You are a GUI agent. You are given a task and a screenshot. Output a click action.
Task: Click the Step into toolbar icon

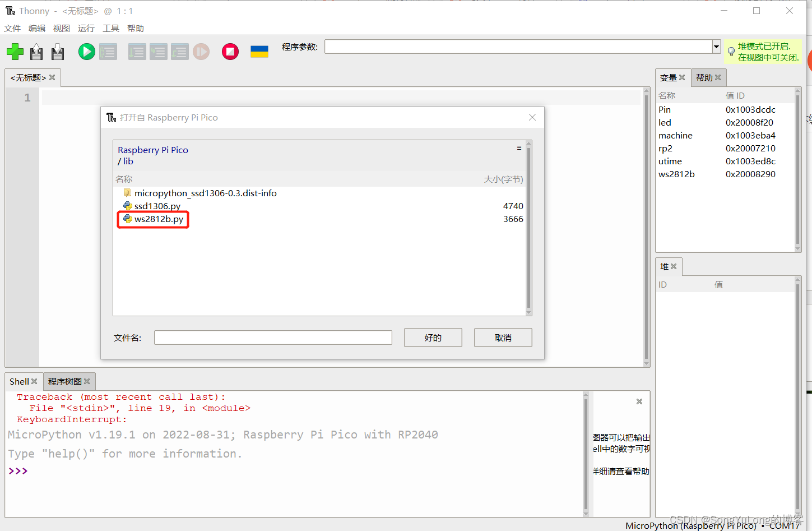pos(158,52)
